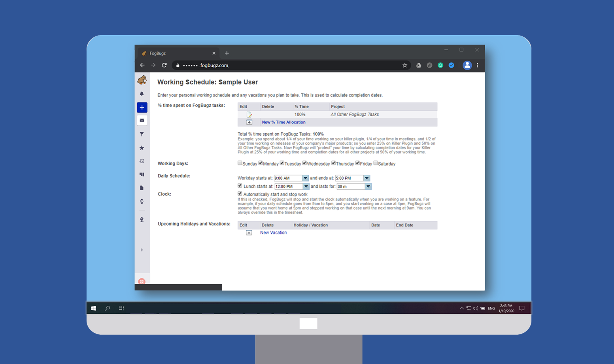The image size is (614, 364).
Task: Open the envelope inbox icon in sidebar
Action: pos(142,121)
